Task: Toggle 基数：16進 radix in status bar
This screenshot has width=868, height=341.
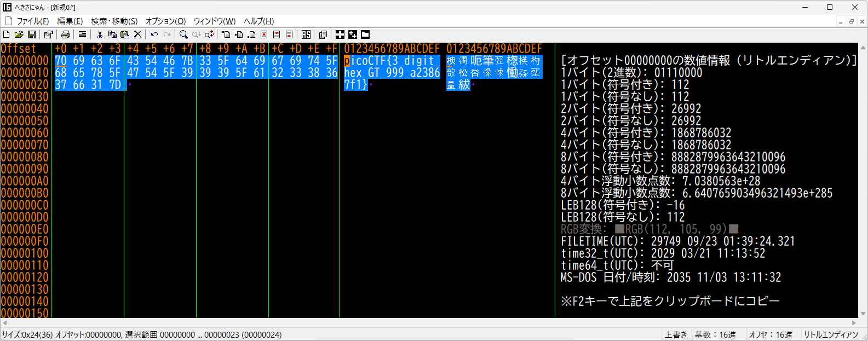Action: point(715,335)
